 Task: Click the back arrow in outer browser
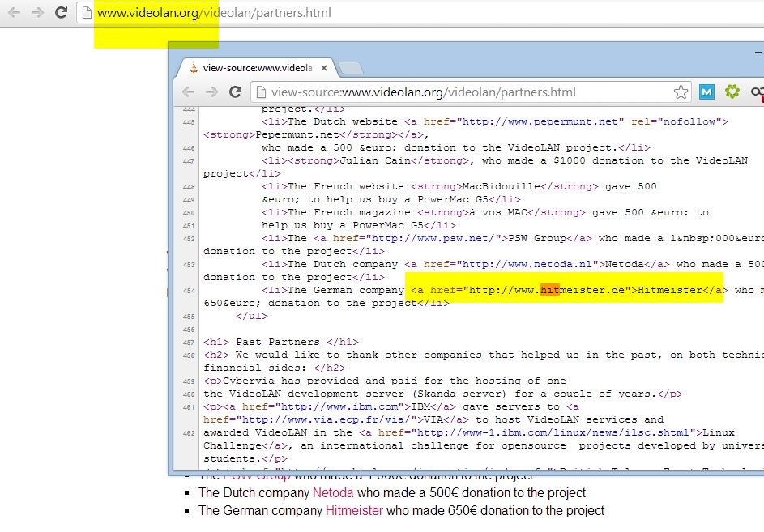[14, 12]
